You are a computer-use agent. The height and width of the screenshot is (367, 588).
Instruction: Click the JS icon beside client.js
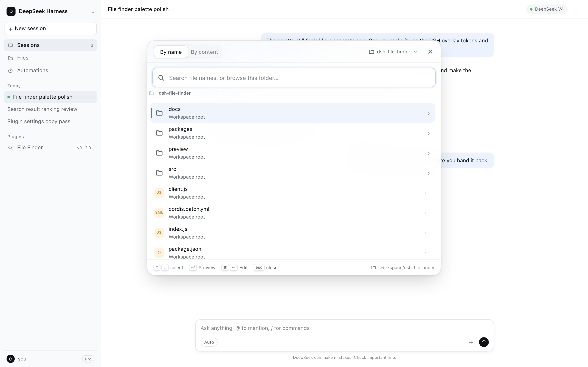(159, 193)
